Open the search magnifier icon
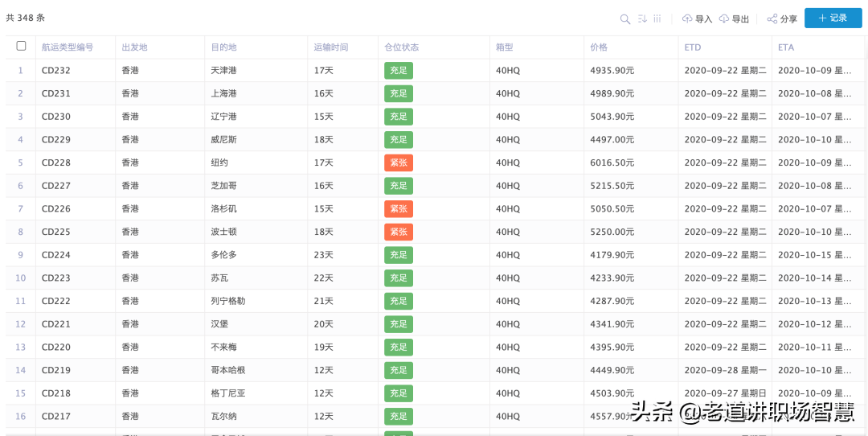This screenshot has height=436, width=868. pyautogui.click(x=625, y=19)
